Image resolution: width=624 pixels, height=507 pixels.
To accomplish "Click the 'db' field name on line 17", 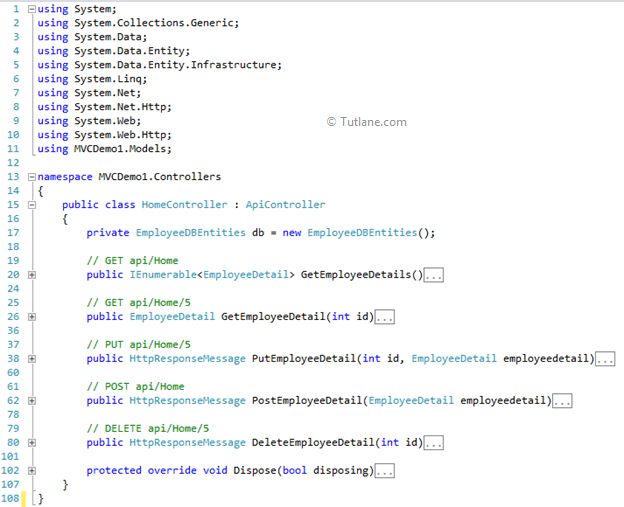I will (x=258, y=232).
